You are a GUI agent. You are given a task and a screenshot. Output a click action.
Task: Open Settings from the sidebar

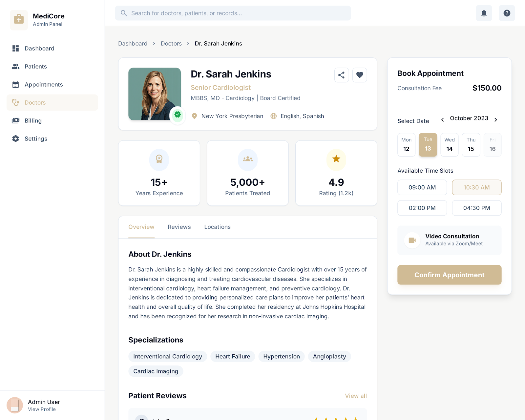(x=36, y=138)
